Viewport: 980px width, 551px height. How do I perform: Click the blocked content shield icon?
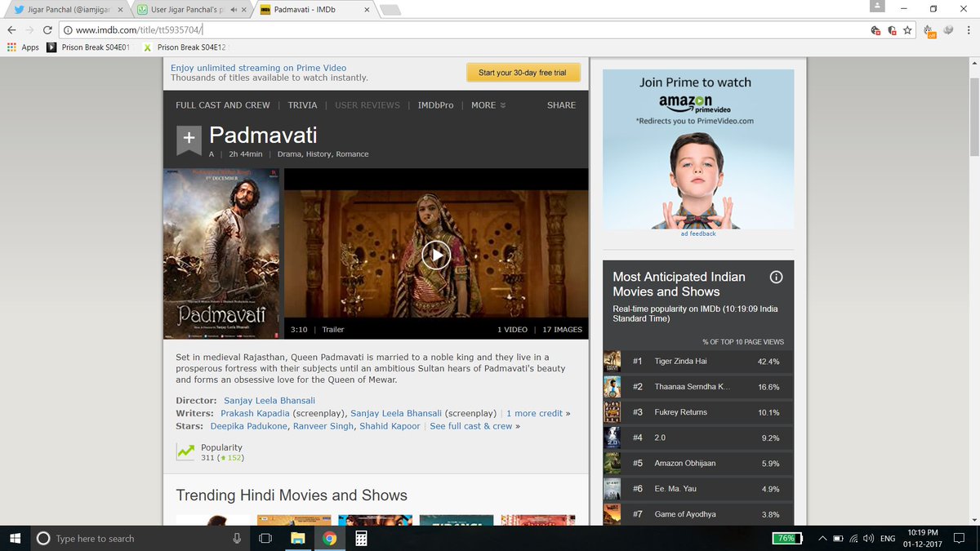pos(892,29)
